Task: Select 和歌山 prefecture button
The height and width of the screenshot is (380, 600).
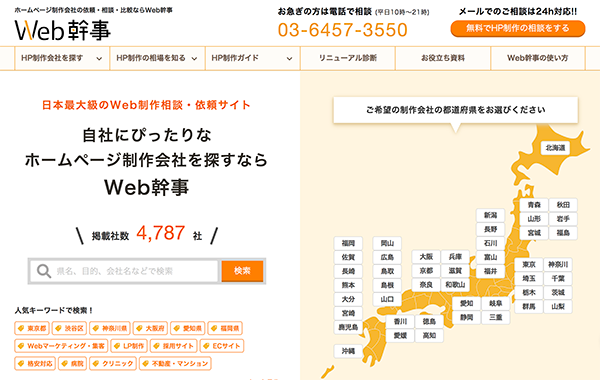Action: pyautogui.click(x=455, y=285)
